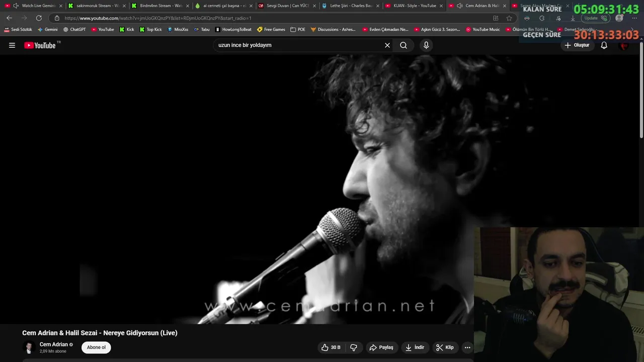
Task: Open the split screen icon in address bar
Action: (x=496, y=18)
